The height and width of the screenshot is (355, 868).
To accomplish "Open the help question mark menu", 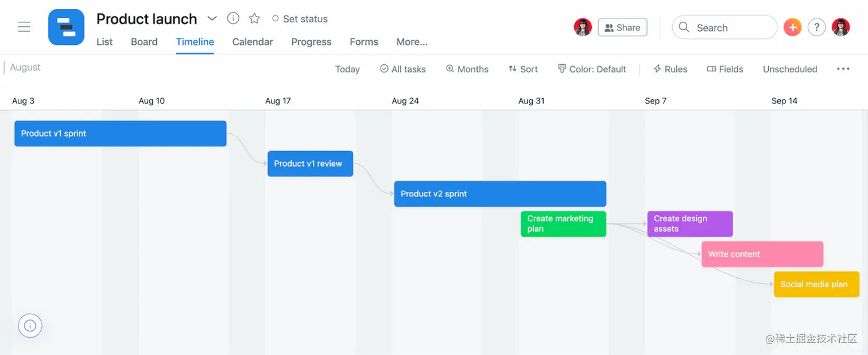I will (x=816, y=26).
